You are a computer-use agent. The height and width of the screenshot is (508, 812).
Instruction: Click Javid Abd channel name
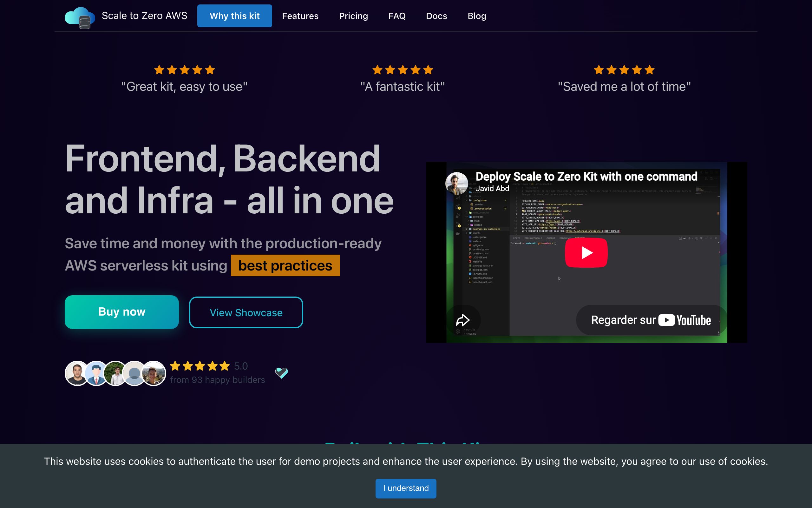(x=492, y=189)
